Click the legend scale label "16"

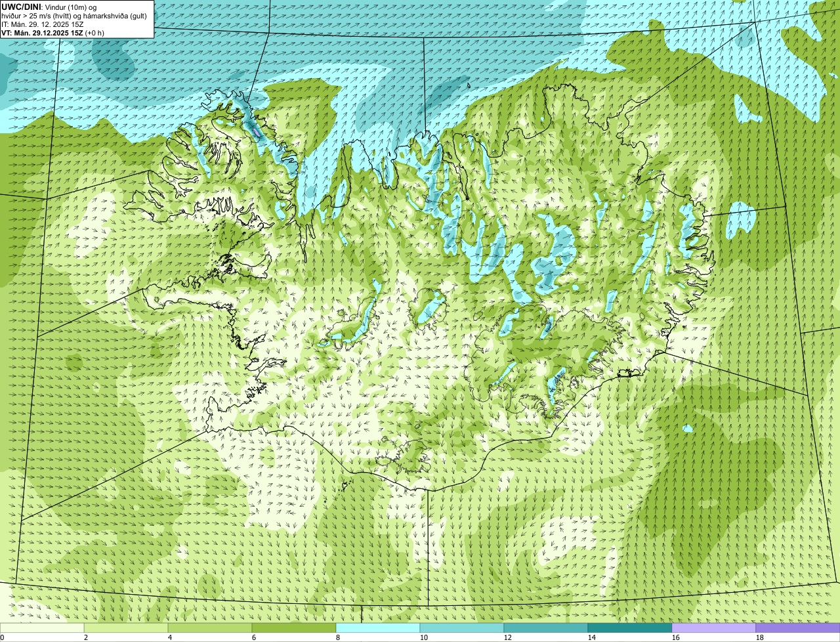pyautogui.click(x=676, y=637)
